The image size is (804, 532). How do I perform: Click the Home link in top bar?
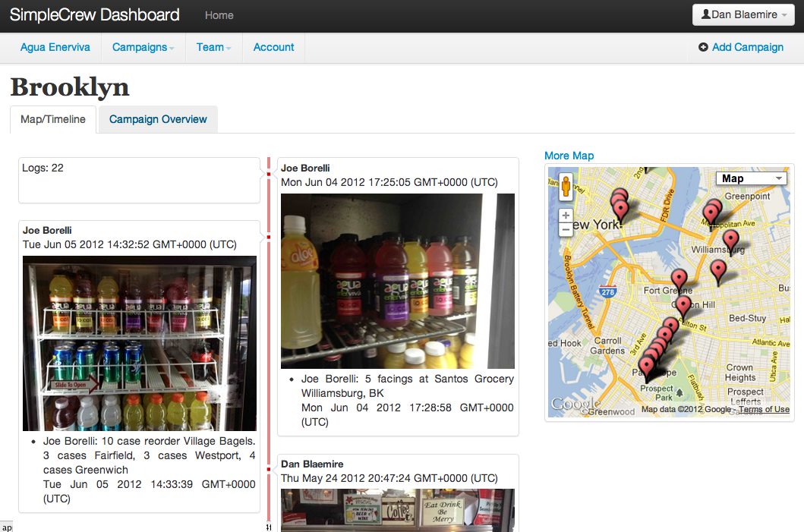tap(219, 15)
